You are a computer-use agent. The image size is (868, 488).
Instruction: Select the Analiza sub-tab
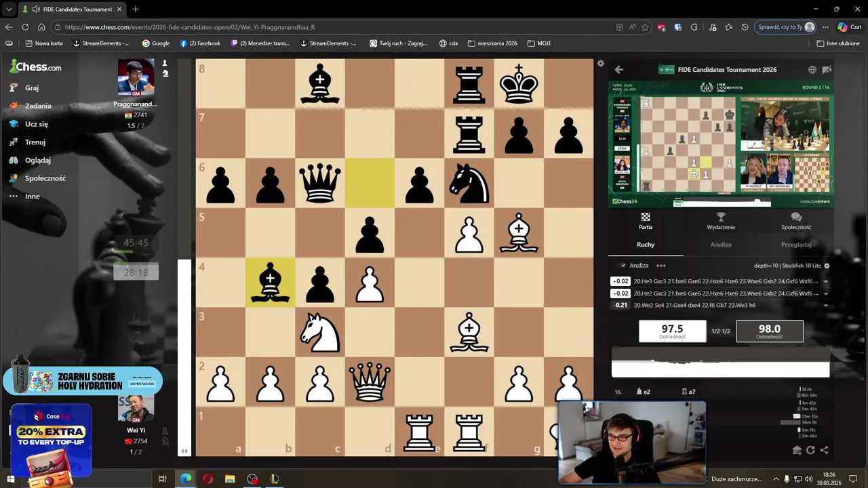point(721,245)
